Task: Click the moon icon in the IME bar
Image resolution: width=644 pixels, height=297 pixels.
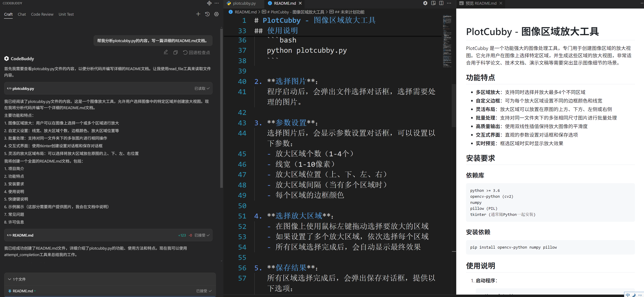Action: (x=634, y=295)
